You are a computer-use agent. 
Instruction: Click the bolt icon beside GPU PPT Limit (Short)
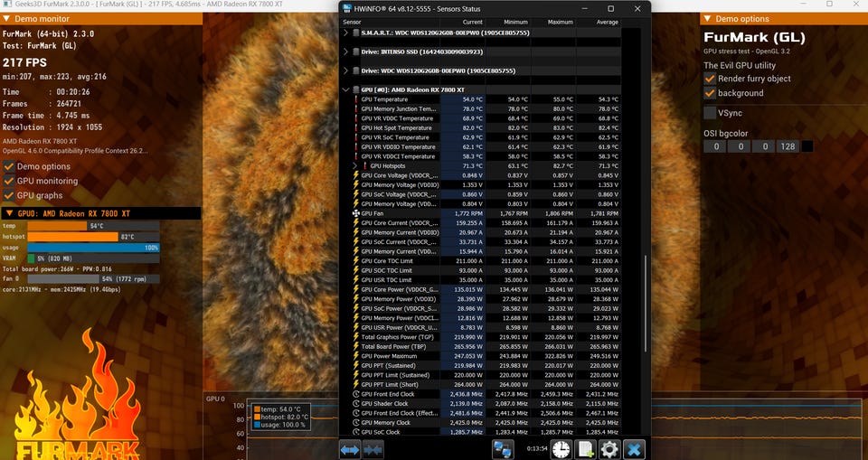(x=356, y=384)
